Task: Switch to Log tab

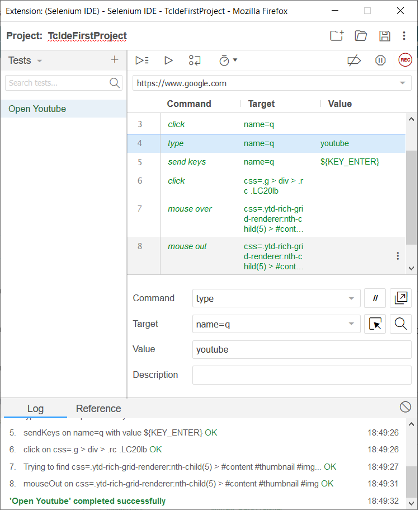Action: pyautogui.click(x=35, y=409)
